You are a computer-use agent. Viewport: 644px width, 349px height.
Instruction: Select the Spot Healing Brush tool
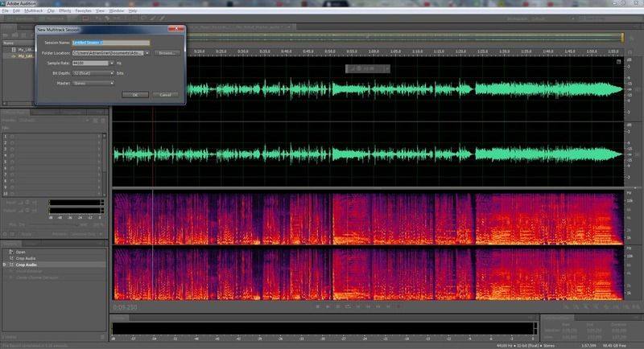[163, 18]
